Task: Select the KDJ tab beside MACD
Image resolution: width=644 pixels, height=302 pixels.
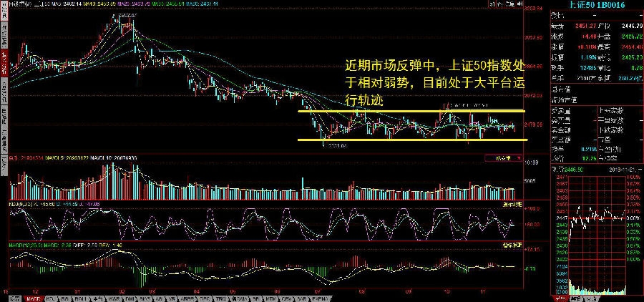Action: (52, 298)
